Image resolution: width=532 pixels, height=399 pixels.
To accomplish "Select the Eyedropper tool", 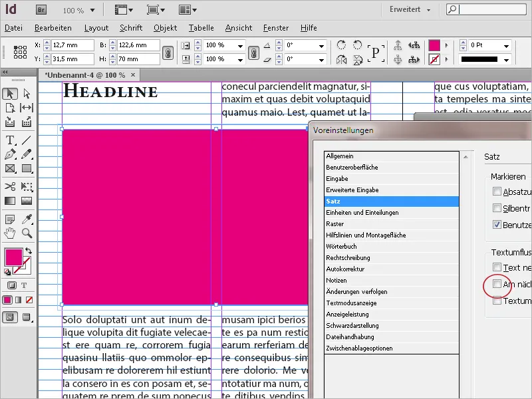I will click(27, 220).
